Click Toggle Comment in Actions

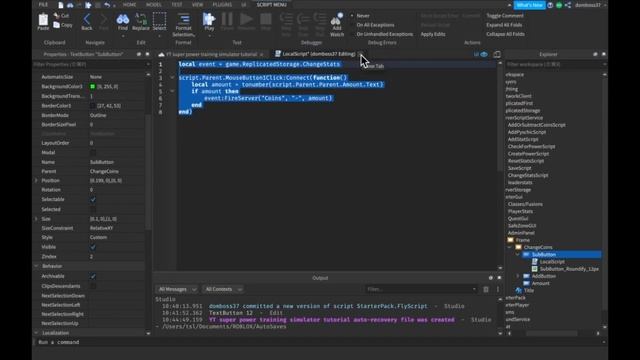pyautogui.click(x=504, y=16)
